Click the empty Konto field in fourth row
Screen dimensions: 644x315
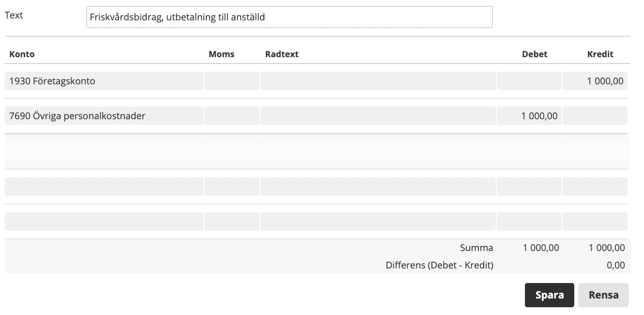[x=104, y=187]
